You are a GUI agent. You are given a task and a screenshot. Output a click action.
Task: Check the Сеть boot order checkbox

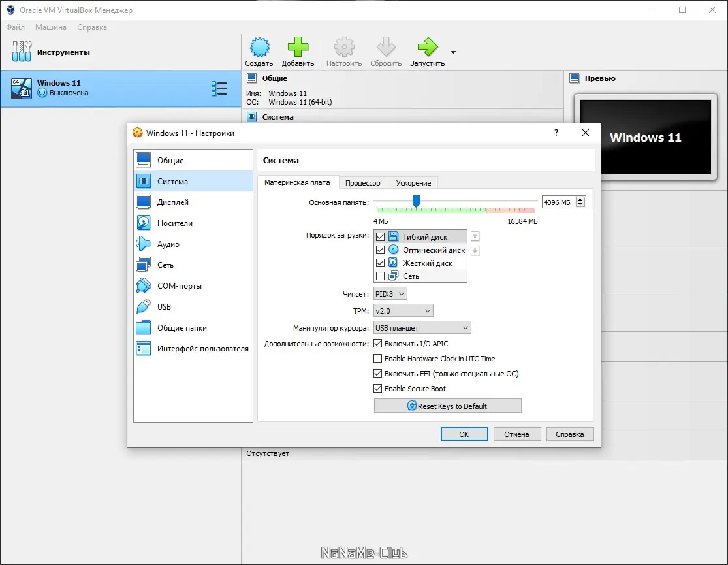click(380, 276)
